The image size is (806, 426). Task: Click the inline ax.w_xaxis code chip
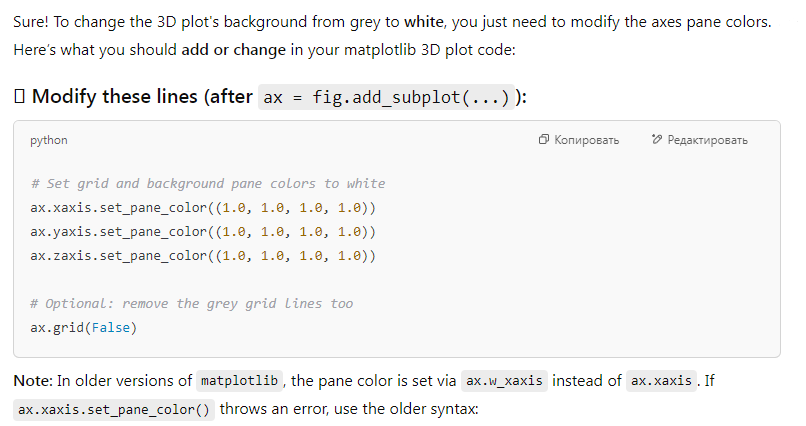click(x=504, y=381)
